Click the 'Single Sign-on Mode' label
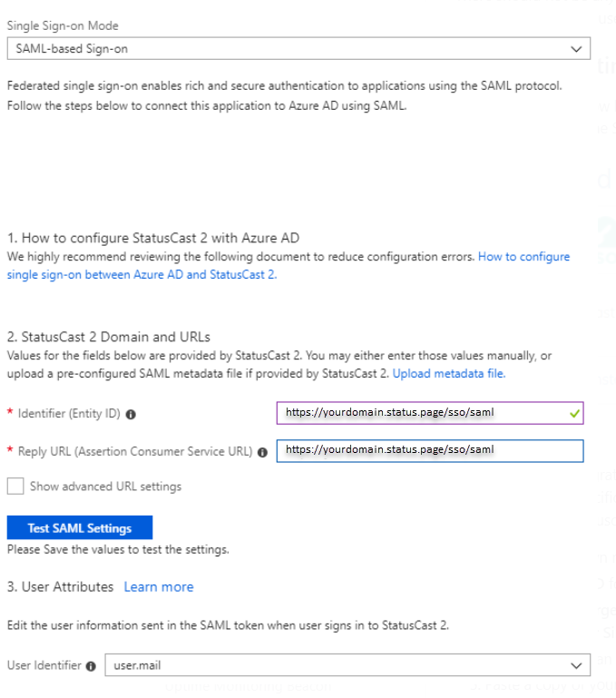 pyautogui.click(x=63, y=25)
